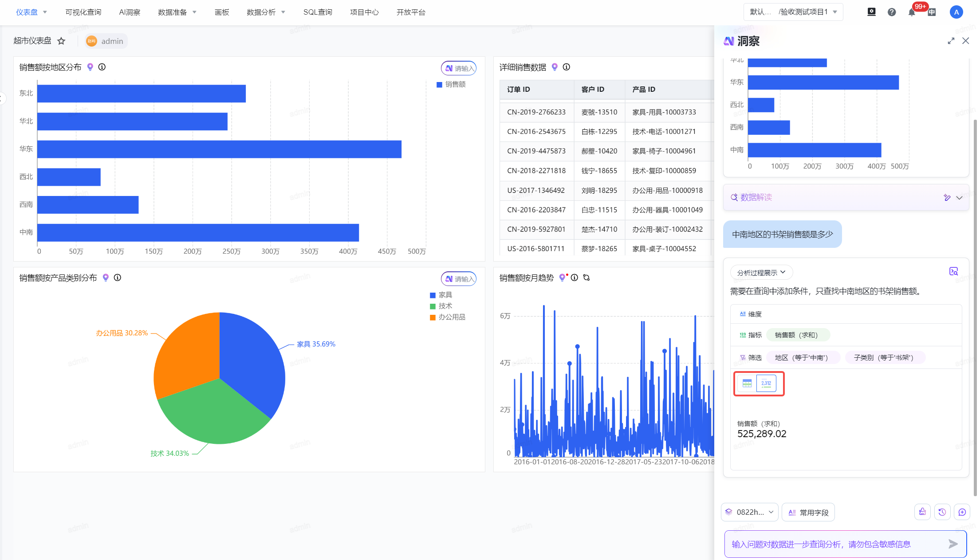Expand the 数据解读 section chevron
This screenshot has height=560, width=980.
(959, 198)
